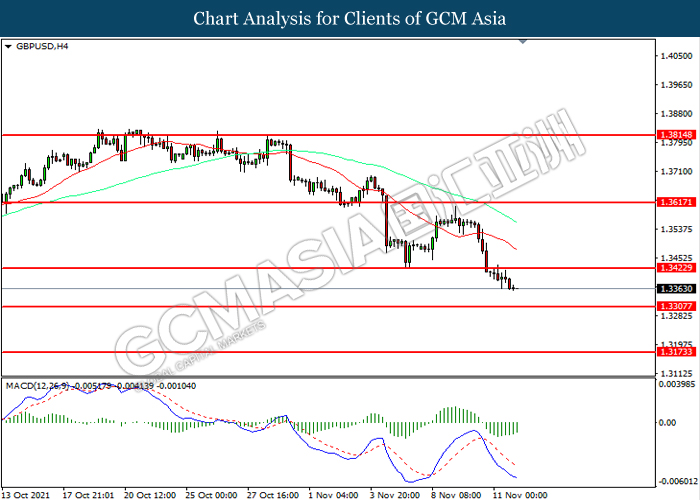Click the 1.40500 price axis value

[x=676, y=56]
